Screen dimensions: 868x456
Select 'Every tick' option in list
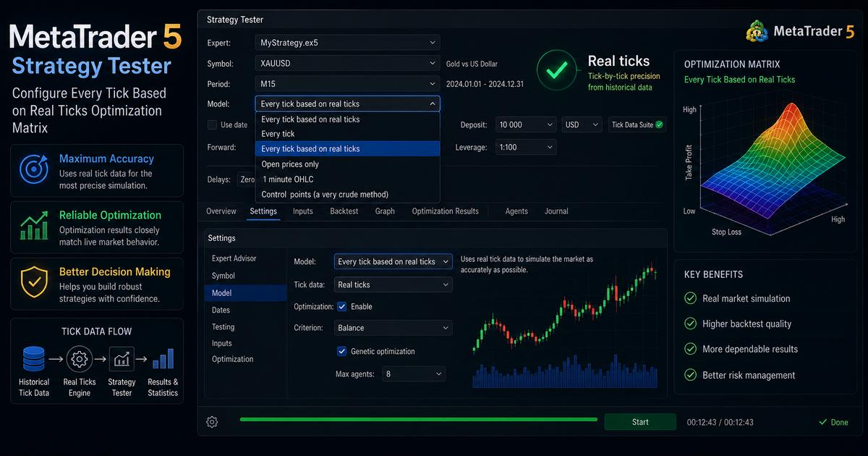click(347, 134)
